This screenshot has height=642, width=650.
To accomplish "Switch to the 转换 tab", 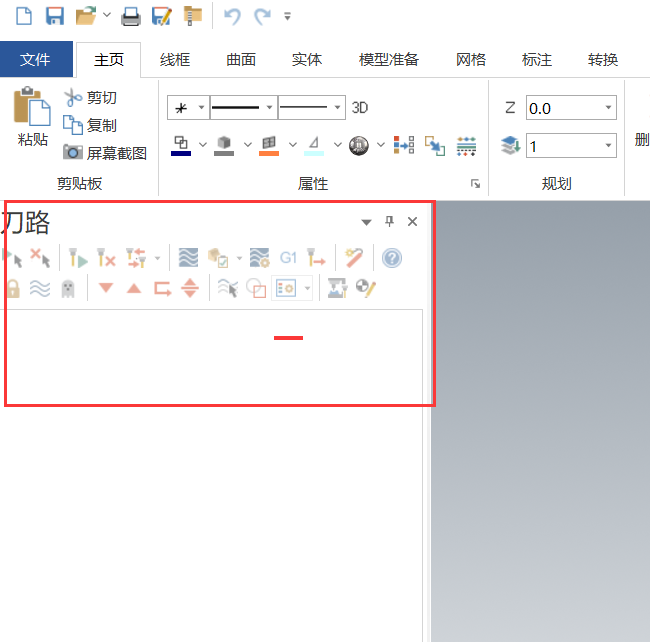I will [603, 60].
